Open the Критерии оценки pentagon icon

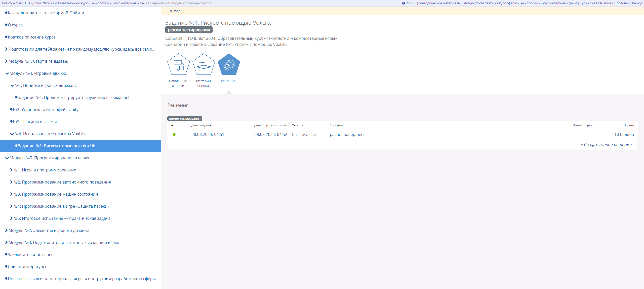click(x=204, y=65)
